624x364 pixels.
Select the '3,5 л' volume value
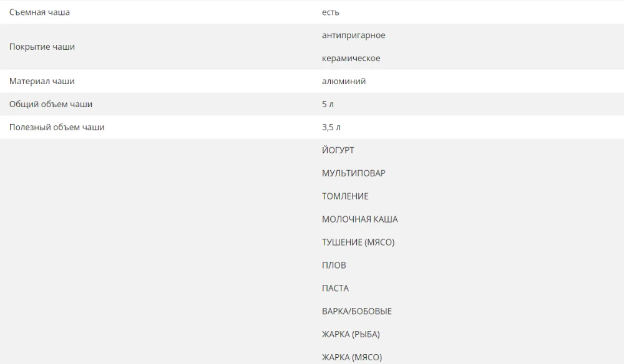pos(331,127)
